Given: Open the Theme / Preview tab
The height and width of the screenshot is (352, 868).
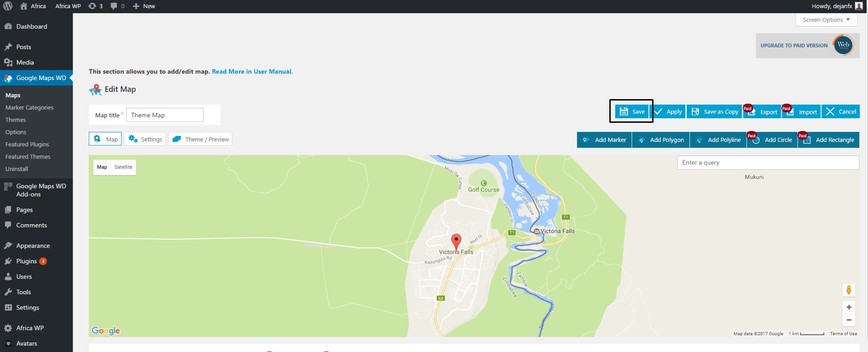Looking at the screenshot, I should tap(200, 139).
